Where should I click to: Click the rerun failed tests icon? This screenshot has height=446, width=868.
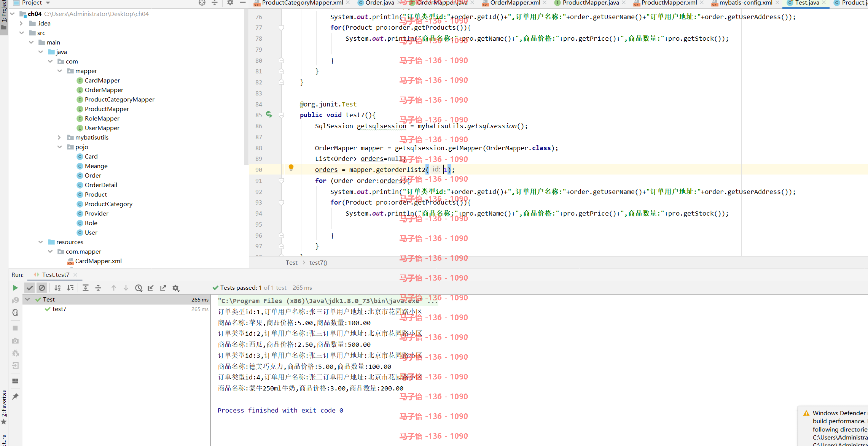(x=15, y=300)
